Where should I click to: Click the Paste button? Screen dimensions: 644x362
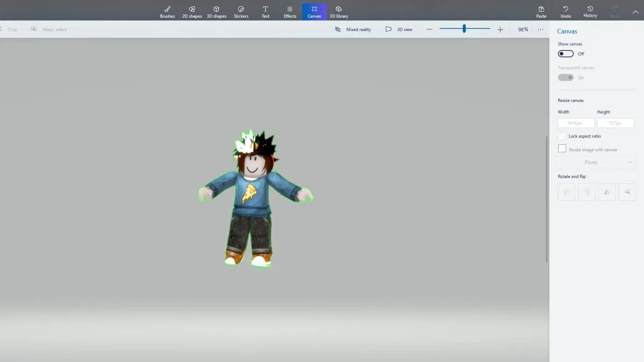(541, 12)
